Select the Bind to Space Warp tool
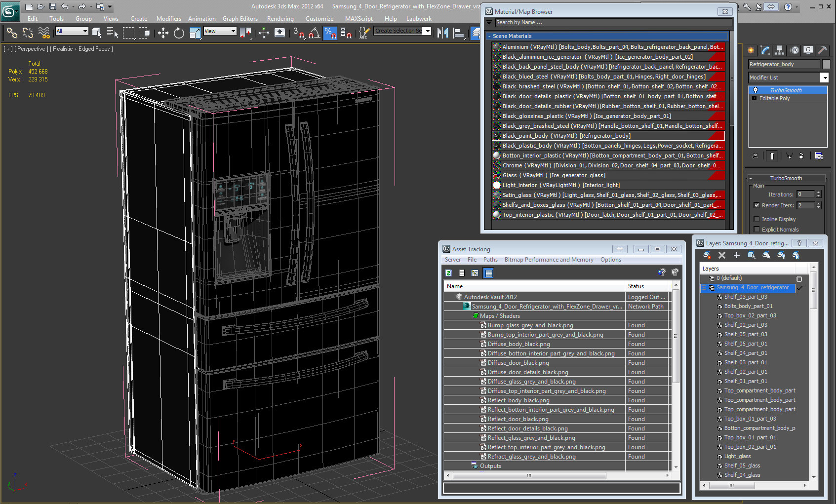This screenshot has width=836, height=504. click(x=44, y=33)
